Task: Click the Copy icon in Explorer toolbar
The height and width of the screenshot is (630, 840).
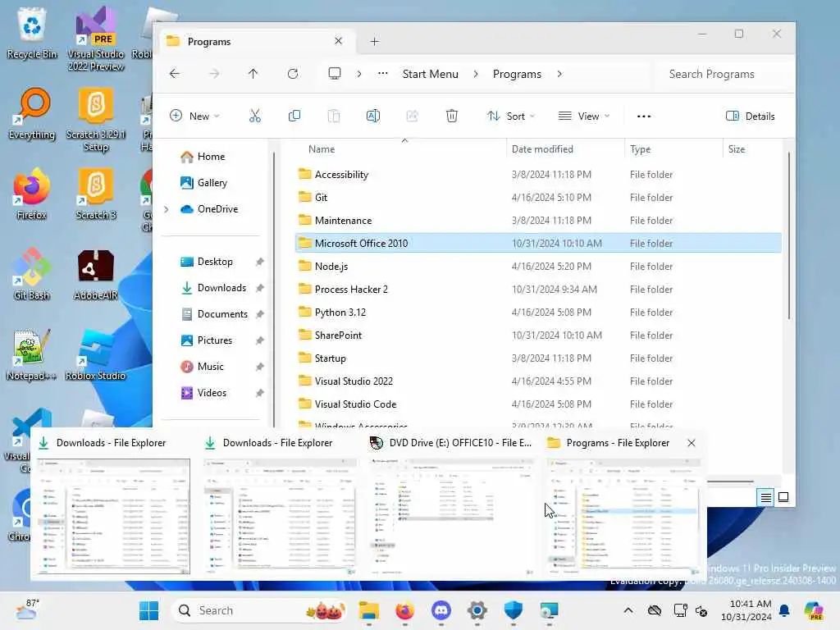Action: 294,116
